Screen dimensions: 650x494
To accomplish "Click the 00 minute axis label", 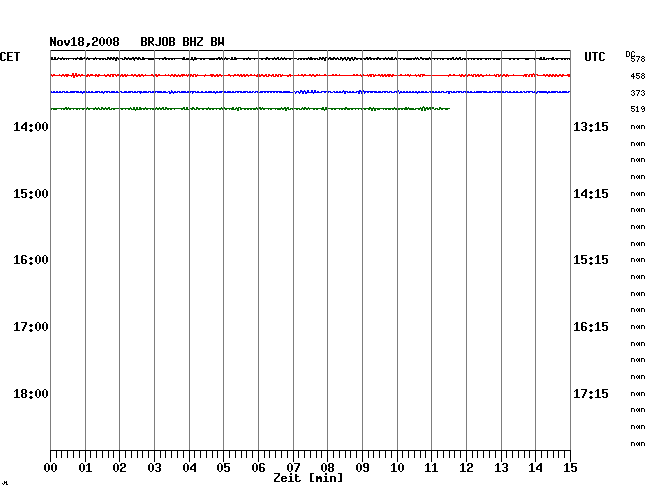I will coord(51,468).
